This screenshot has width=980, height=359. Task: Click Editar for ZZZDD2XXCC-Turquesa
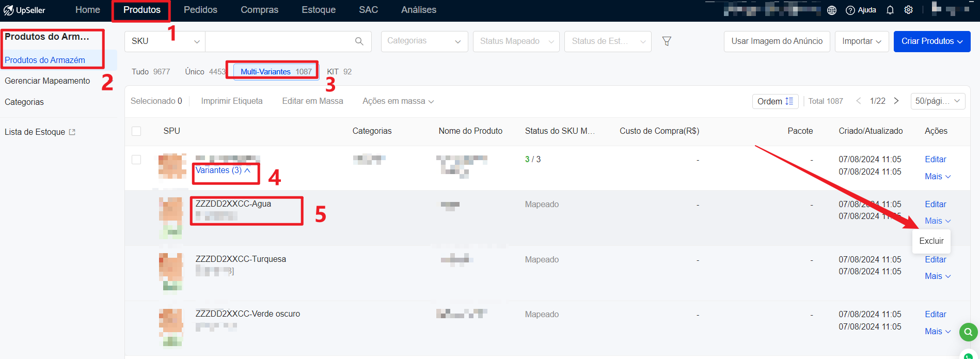coord(936,260)
